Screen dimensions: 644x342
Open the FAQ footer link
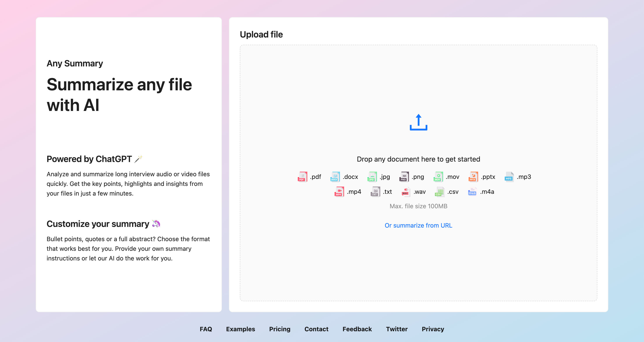(x=206, y=329)
